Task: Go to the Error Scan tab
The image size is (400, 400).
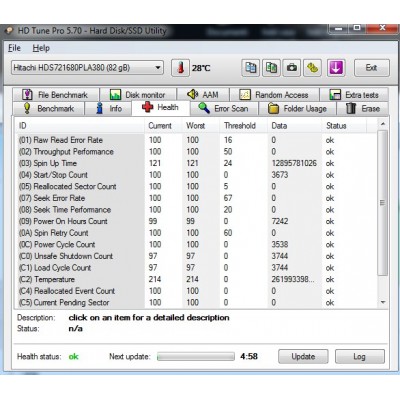Action: point(223,109)
